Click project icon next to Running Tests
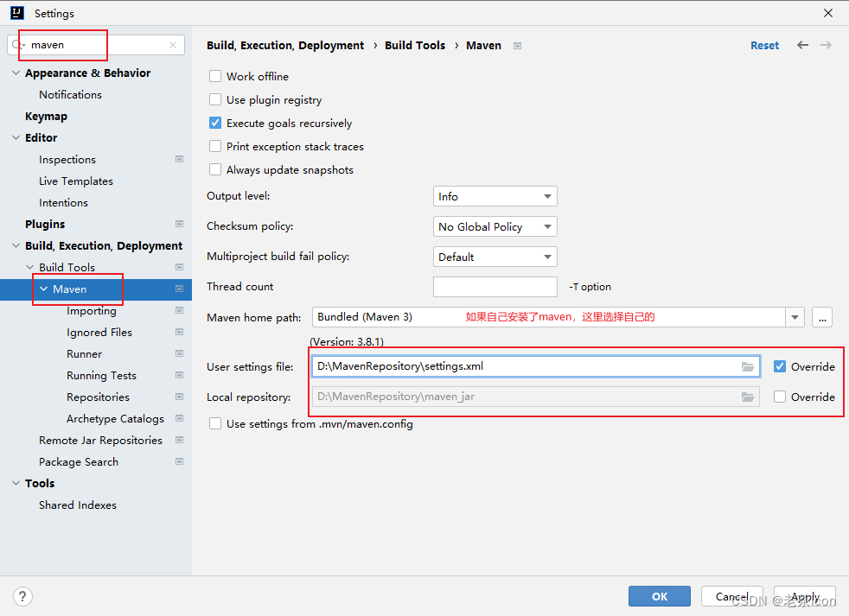The width and height of the screenshot is (849, 616). [179, 376]
